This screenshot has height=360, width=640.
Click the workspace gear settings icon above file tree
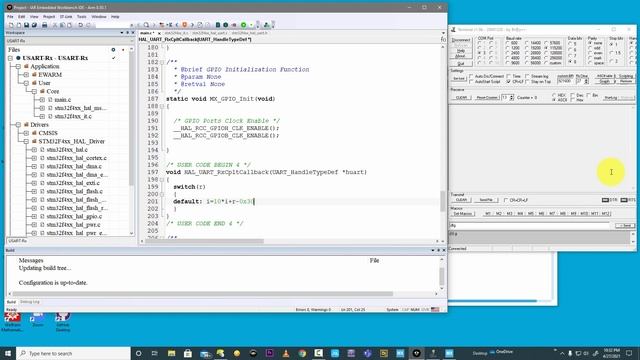click(113, 50)
